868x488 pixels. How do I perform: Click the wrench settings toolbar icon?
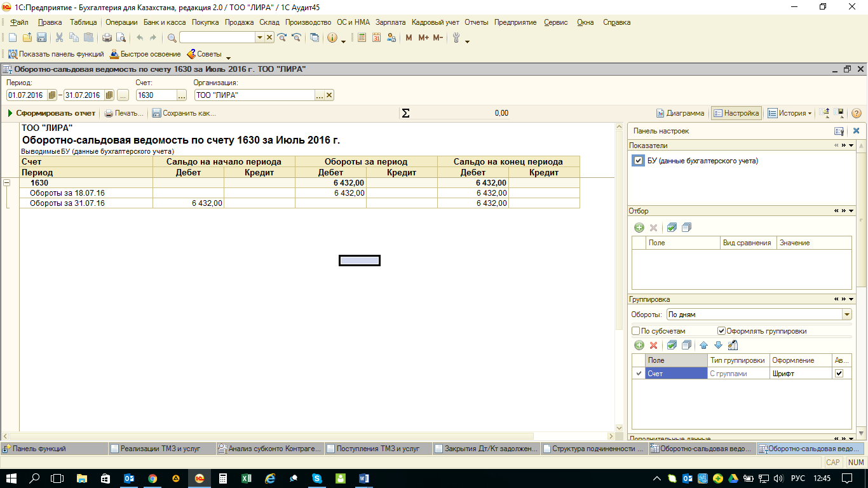coord(456,38)
